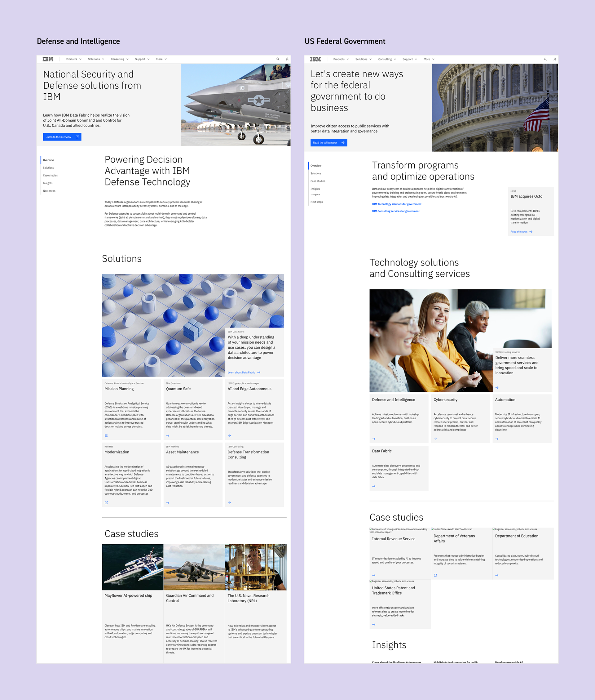This screenshot has height=700, width=595.
Task: Click user profile icon in Federal page header
Action: point(554,59)
